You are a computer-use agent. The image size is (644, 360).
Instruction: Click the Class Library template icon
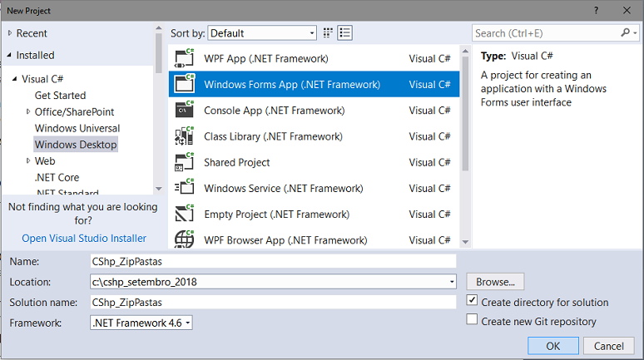[185, 136]
